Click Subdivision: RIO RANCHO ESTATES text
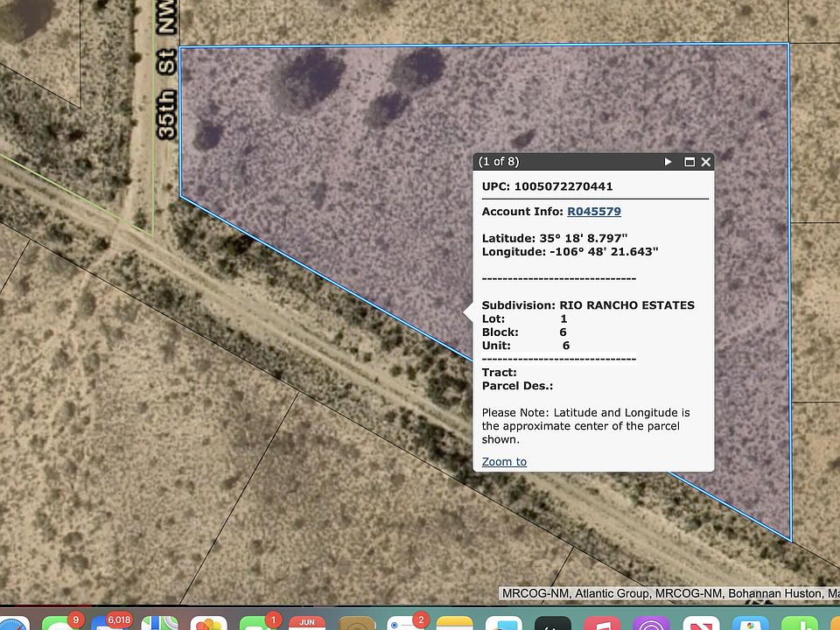840x630 pixels. coord(588,304)
